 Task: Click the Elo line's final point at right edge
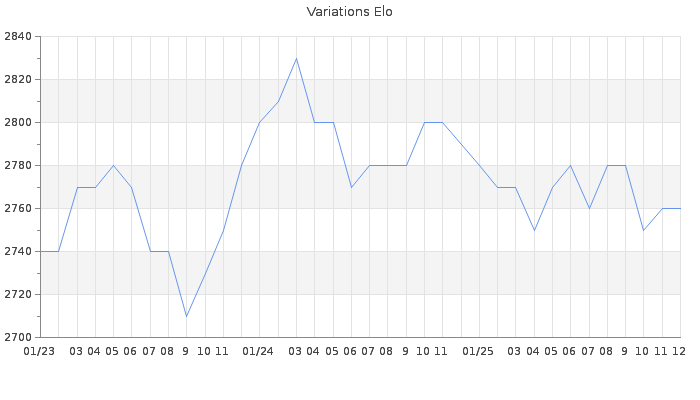pyautogui.click(x=680, y=208)
